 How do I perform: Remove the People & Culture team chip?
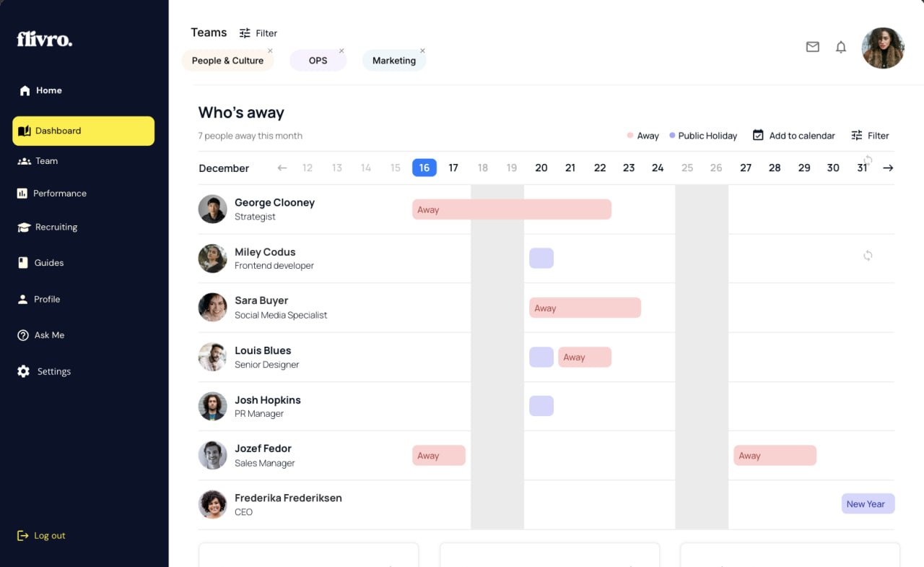pyautogui.click(x=270, y=51)
